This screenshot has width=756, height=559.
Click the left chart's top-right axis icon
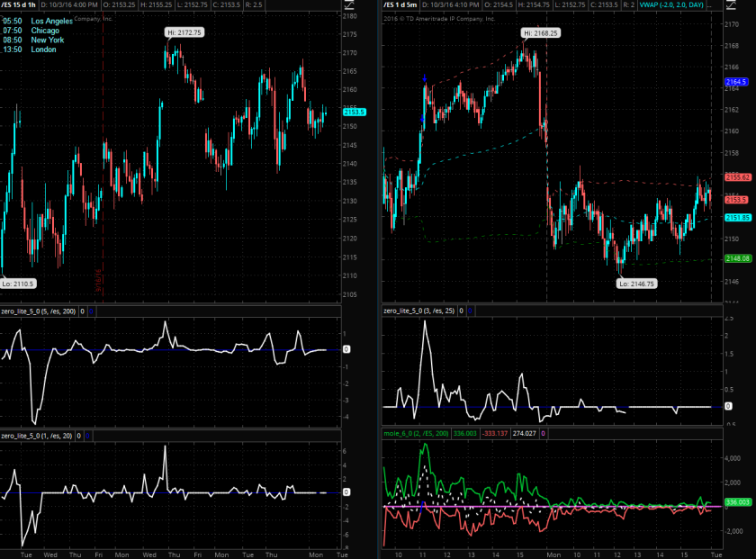point(349,5)
